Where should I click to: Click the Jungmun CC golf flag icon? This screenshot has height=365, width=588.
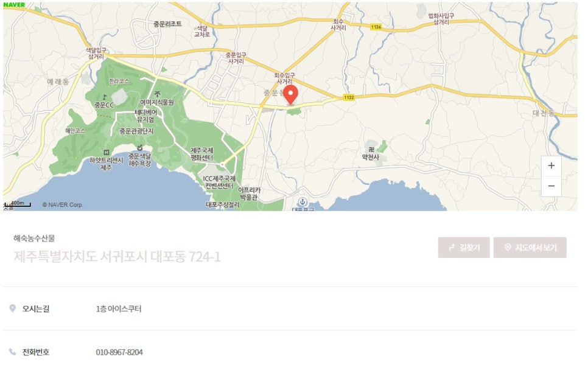click(104, 96)
